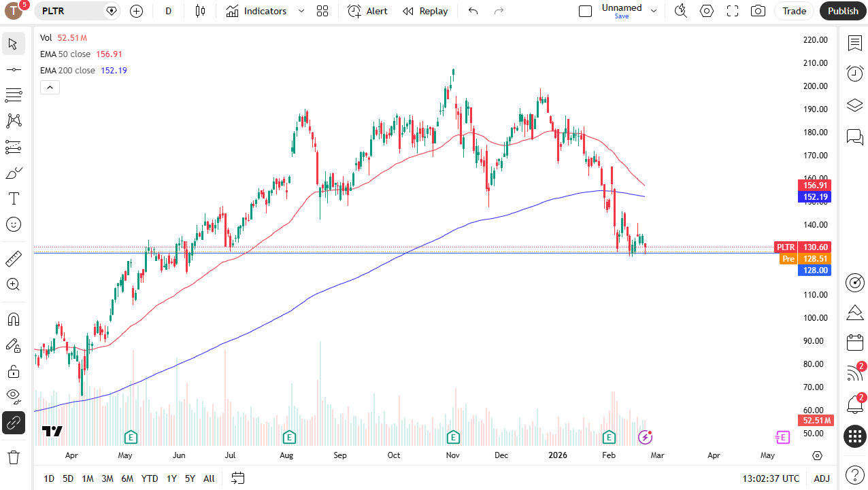Open the chats panel

click(854, 137)
